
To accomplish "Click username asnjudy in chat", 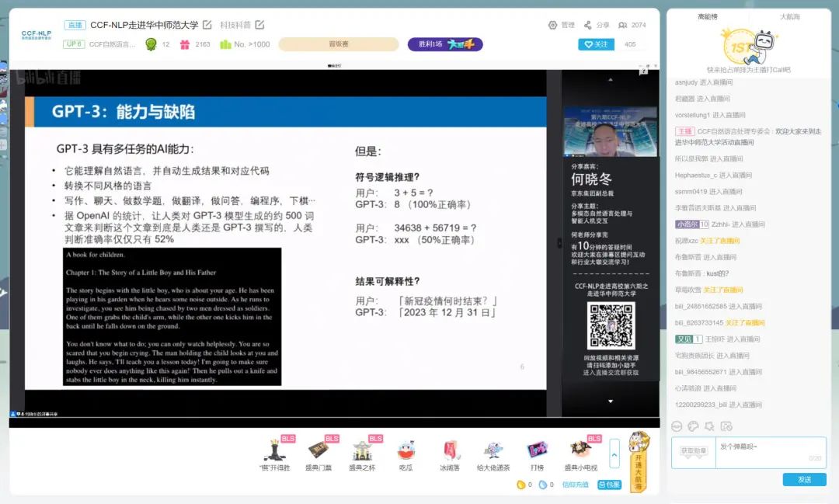I will pyautogui.click(x=686, y=82).
